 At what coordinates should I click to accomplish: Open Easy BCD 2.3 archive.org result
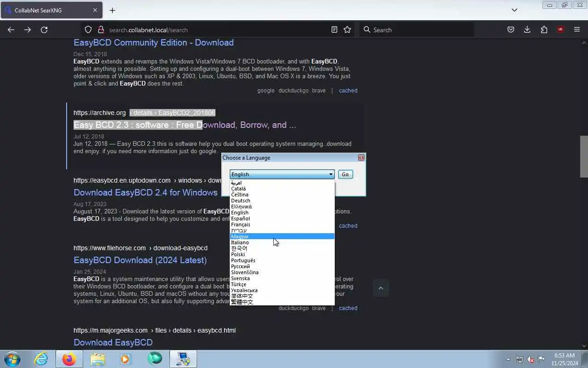[185, 125]
